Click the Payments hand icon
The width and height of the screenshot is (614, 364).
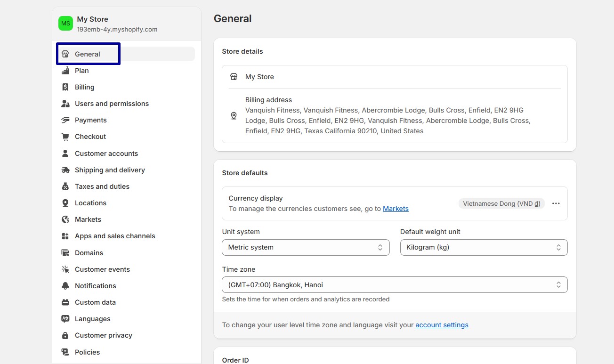coord(65,120)
